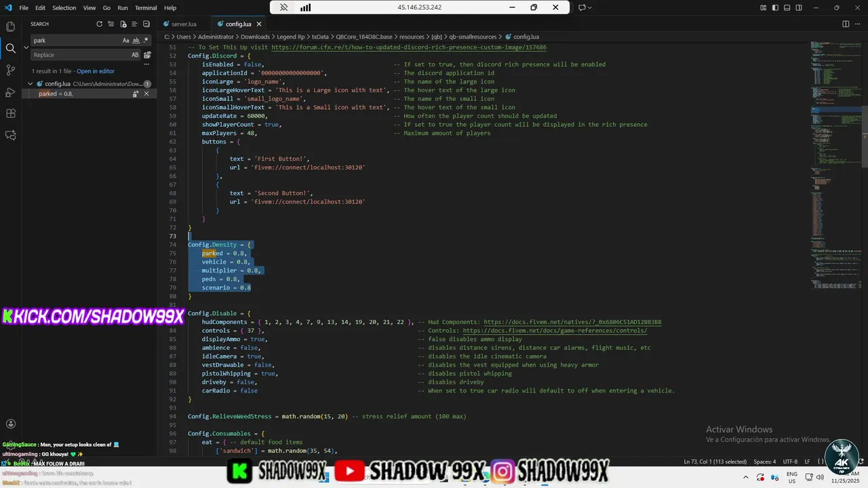The height and width of the screenshot is (488, 868).
Task: Open the VS Code logo menu
Action: click(x=8, y=7)
